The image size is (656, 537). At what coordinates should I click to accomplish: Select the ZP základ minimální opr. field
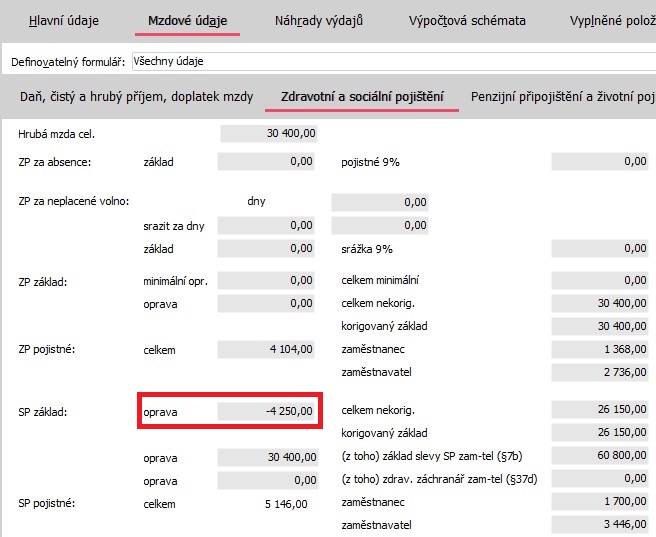[x=266, y=281]
